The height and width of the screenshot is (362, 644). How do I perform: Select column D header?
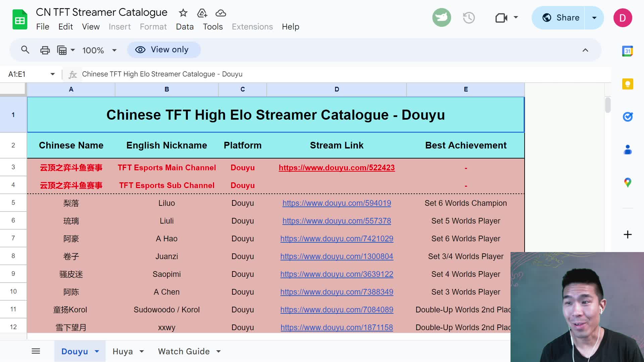pos(336,89)
